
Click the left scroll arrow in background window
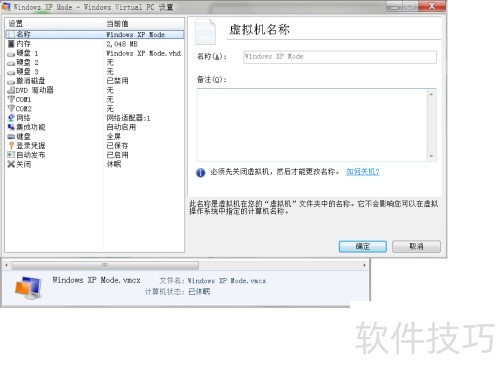point(7,265)
